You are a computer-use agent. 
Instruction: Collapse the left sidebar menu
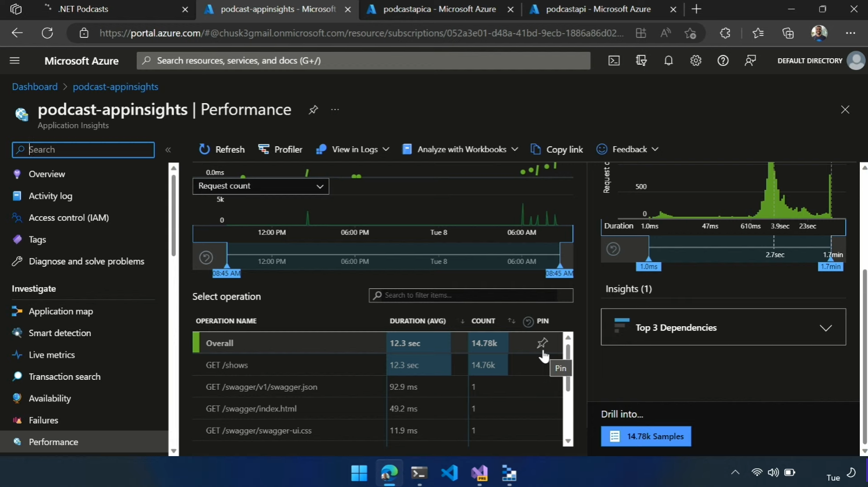point(168,150)
